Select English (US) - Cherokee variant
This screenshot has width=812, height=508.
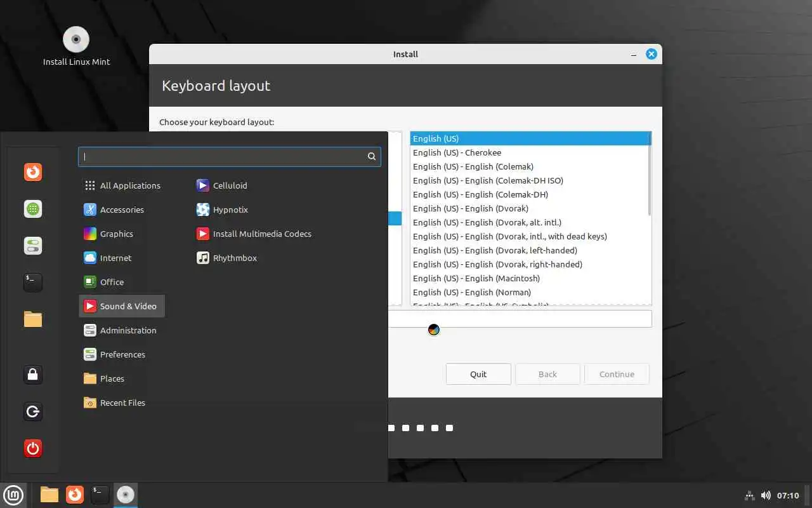(530, 152)
